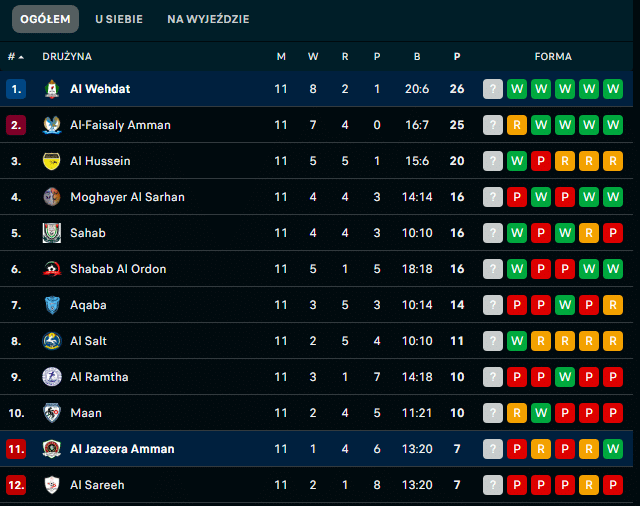Click the yellow Al Hussein team badge
Screen dimensions: 640x506
(x=52, y=161)
